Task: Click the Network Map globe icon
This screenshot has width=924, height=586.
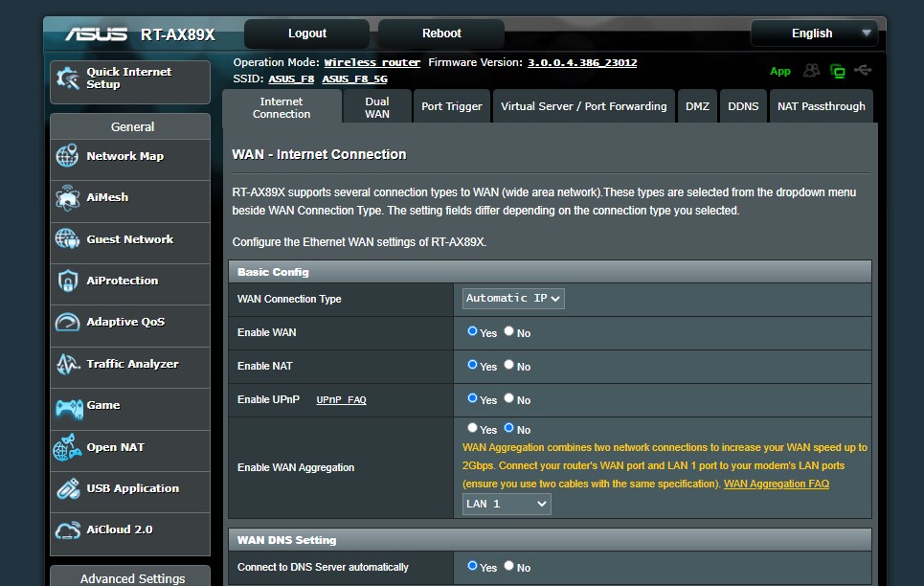Action: click(x=67, y=156)
